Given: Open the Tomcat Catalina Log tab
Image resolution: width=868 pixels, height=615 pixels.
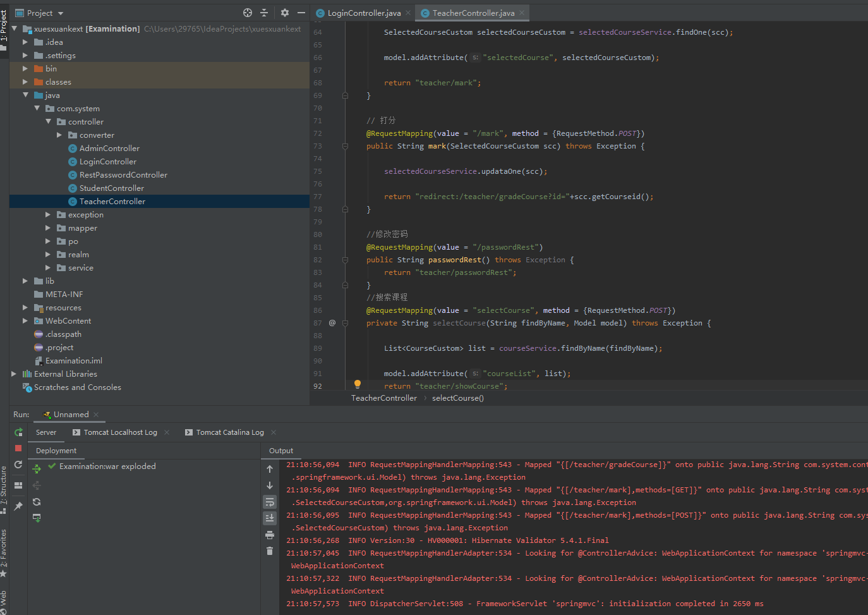Looking at the screenshot, I should (229, 432).
